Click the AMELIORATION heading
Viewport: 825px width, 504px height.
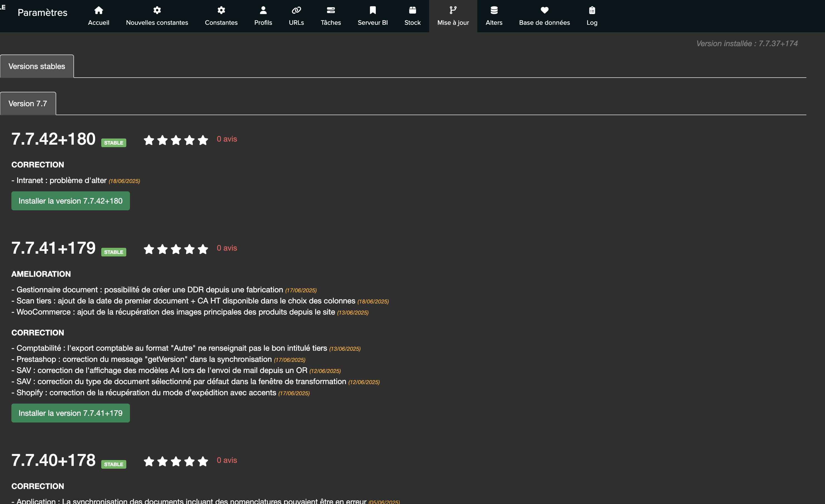coord(41,274)
